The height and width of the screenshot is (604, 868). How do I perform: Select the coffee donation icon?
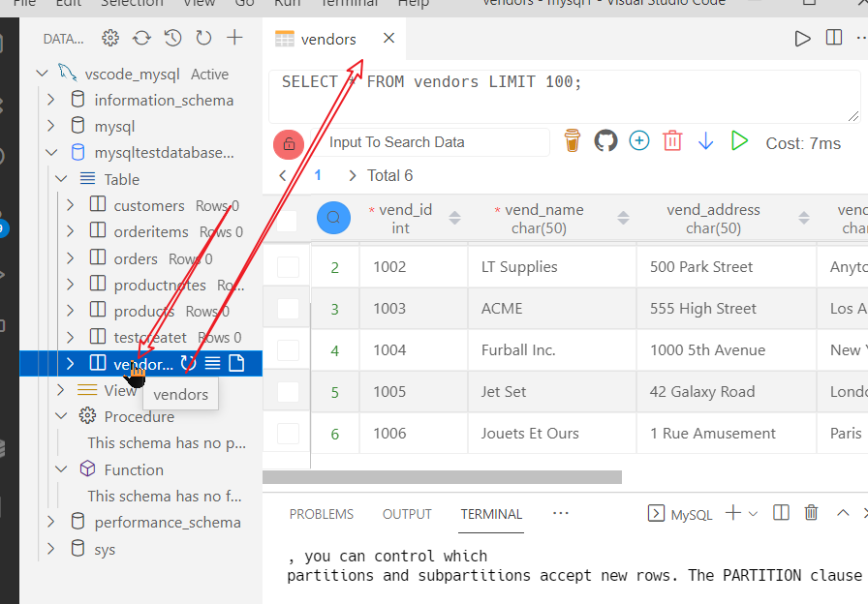tap(572, 140)
